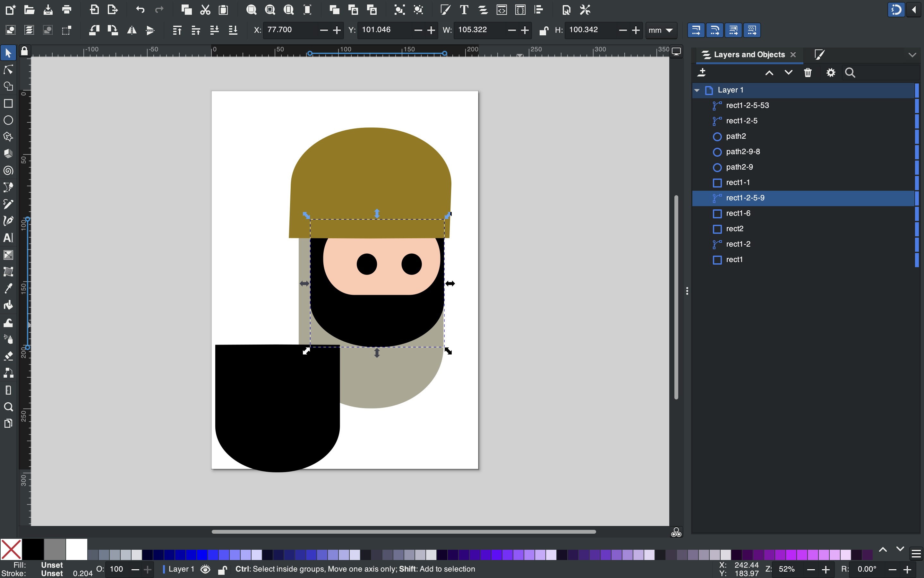The image size is (924, 578).
Task: Raise selection to top
Action: pyautogui.click(x=177, y=30)
